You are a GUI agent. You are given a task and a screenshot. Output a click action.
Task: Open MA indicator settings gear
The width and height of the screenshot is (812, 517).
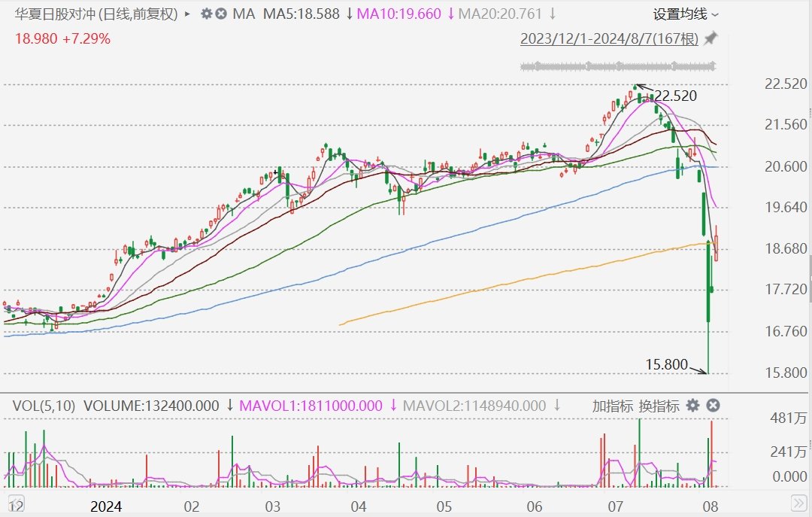[x=206, y=14]
